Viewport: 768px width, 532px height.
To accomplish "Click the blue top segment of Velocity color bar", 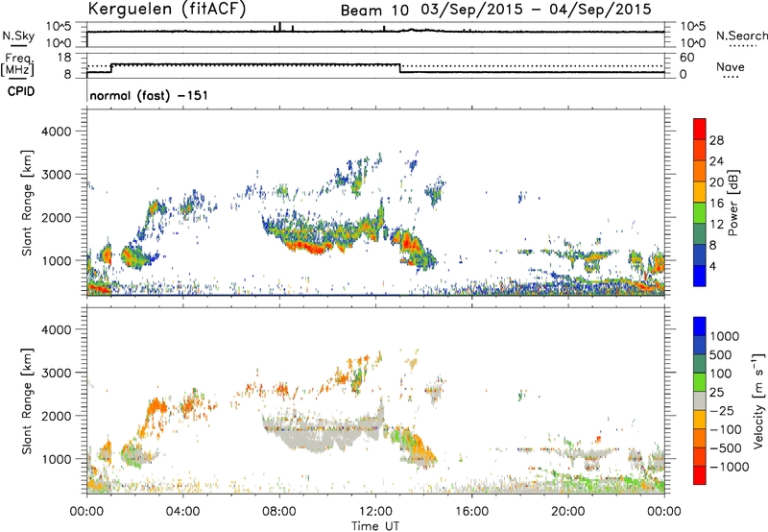I will coord(700,326).
